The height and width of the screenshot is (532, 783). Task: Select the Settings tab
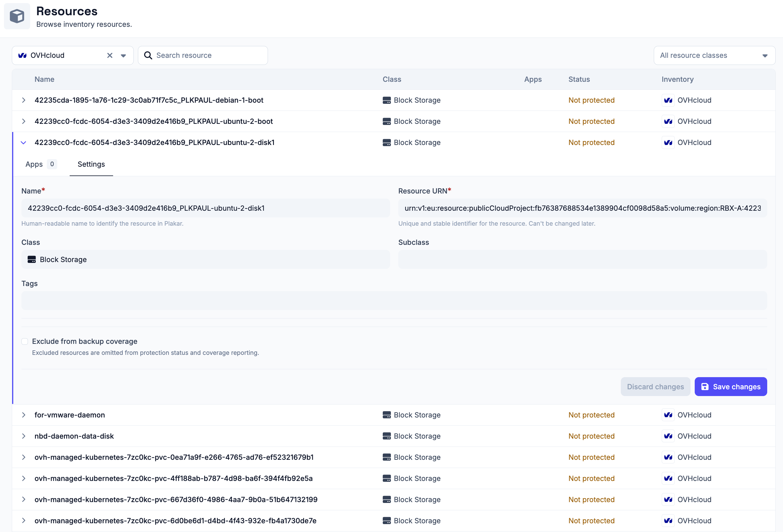click(91, 164)
